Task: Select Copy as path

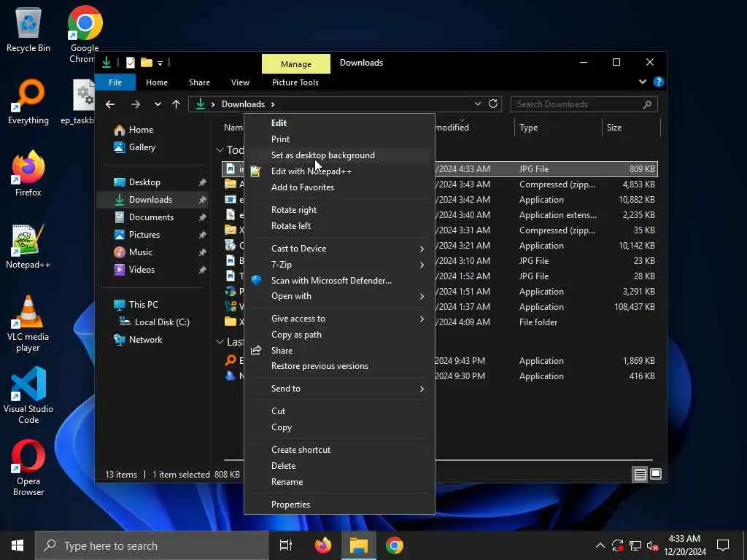Action: 339,335
